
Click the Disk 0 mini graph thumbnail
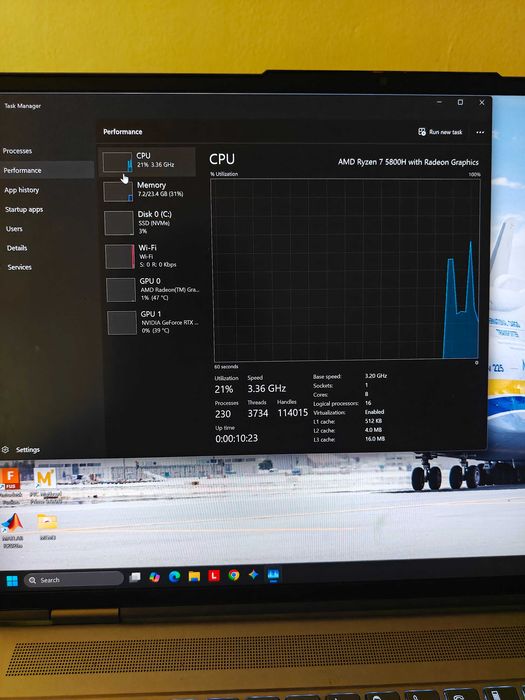point(119,223)
